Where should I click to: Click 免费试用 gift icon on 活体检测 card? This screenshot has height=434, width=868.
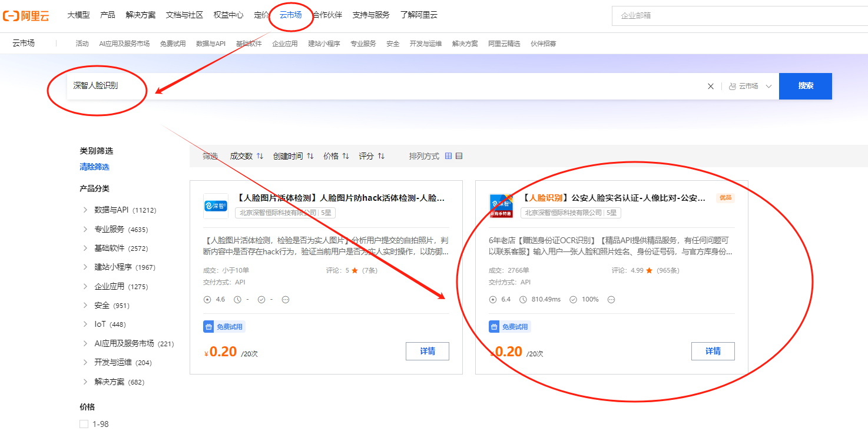click(208, 327)
